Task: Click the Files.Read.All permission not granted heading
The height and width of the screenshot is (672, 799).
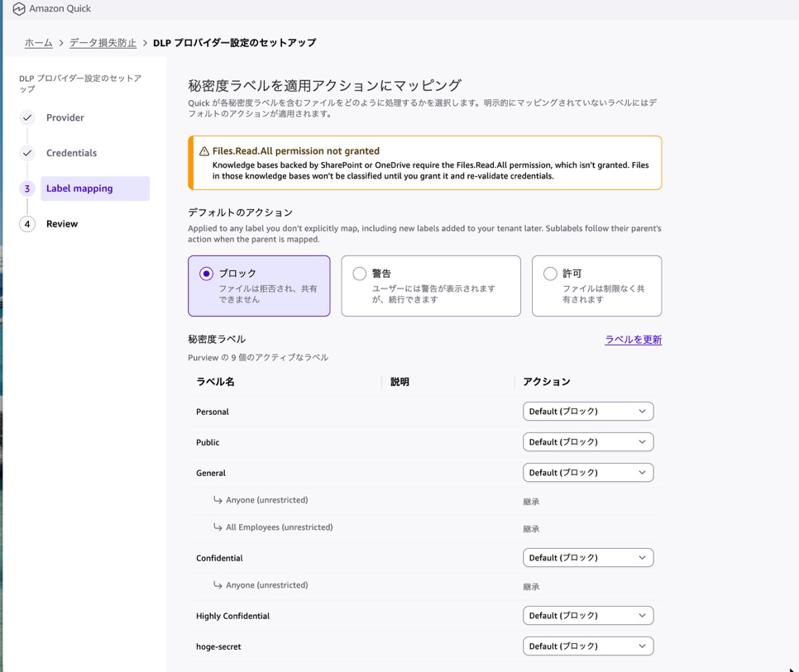Action: [296, 151]
